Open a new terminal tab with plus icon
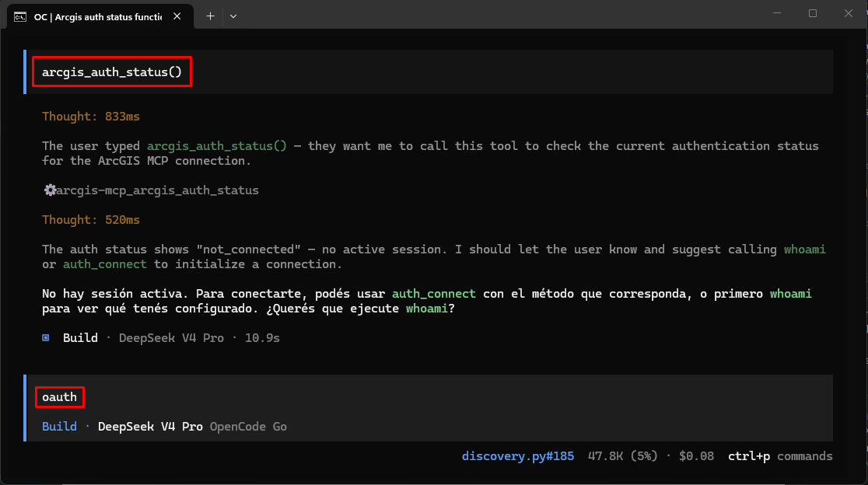The image size is (868, 485). (210, 16)
